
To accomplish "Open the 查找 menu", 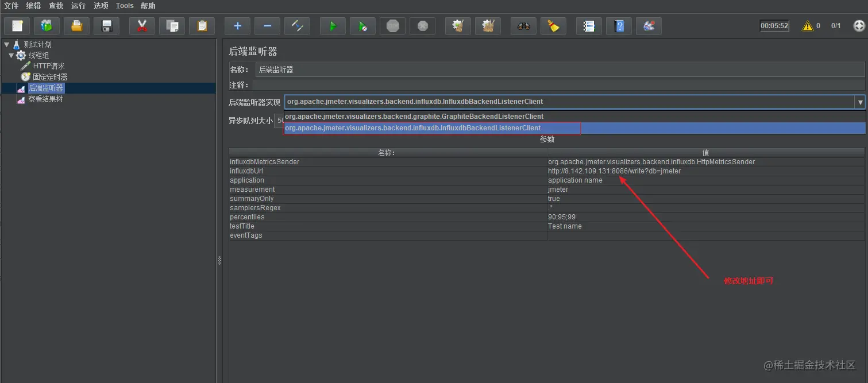I will 56,6.
